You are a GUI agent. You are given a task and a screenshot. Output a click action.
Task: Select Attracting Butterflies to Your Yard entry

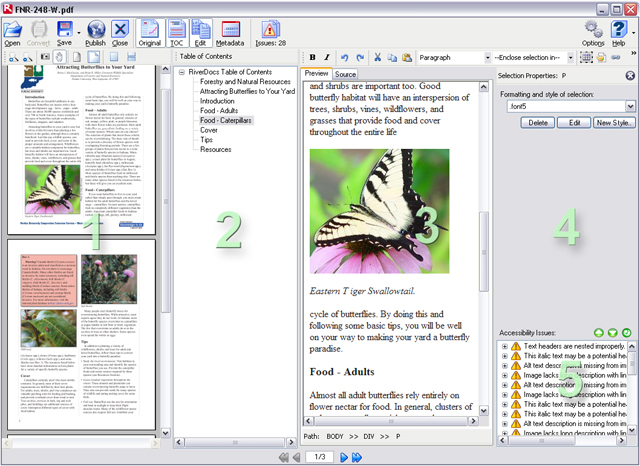point(247,91)
